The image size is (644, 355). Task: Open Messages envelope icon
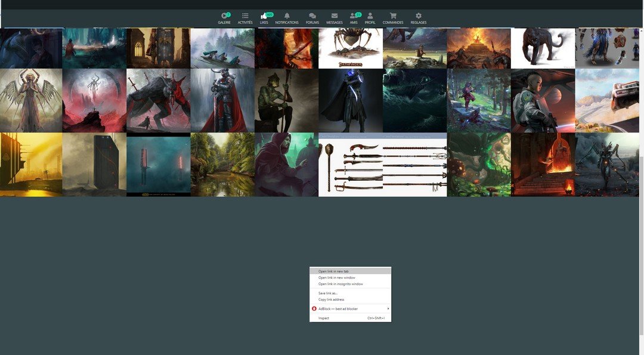(x=335, y=16)
